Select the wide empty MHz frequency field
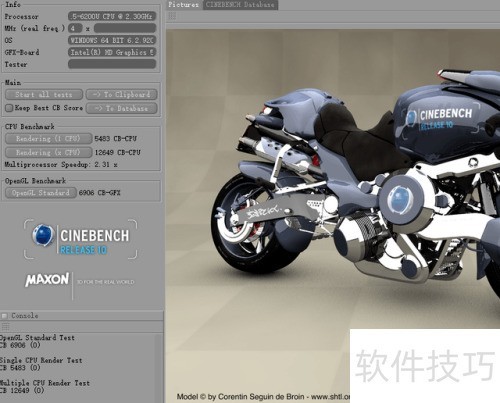The width and height of the screenshot is (500, 403). tap(125, 28)
